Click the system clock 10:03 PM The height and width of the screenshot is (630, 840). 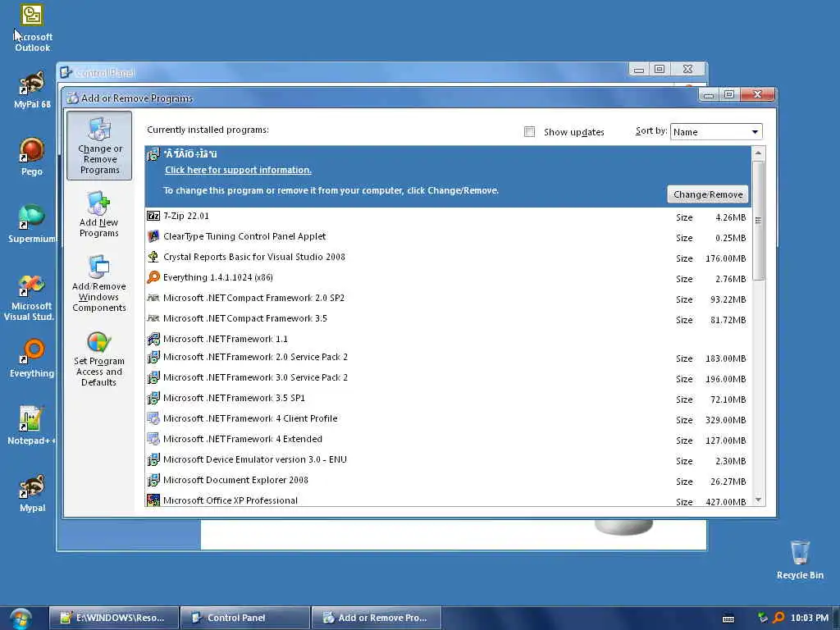click(x=810, y=618)
